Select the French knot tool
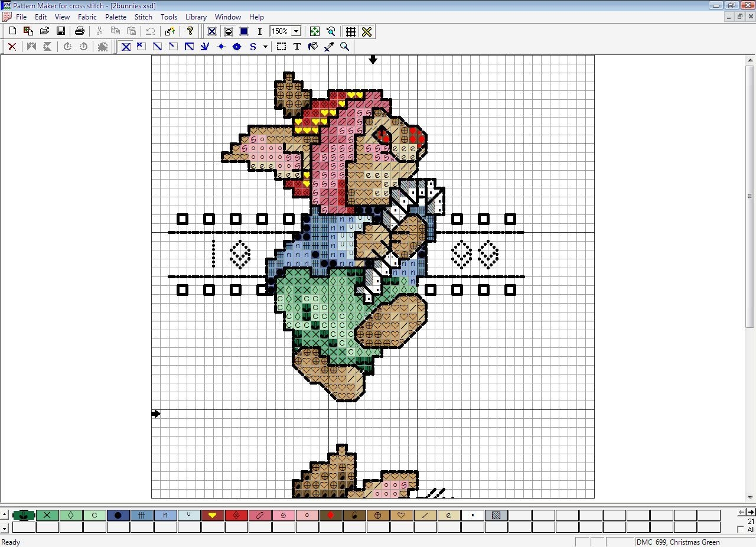Viewport: 756px width, 547px height. [x=221, y=46]
